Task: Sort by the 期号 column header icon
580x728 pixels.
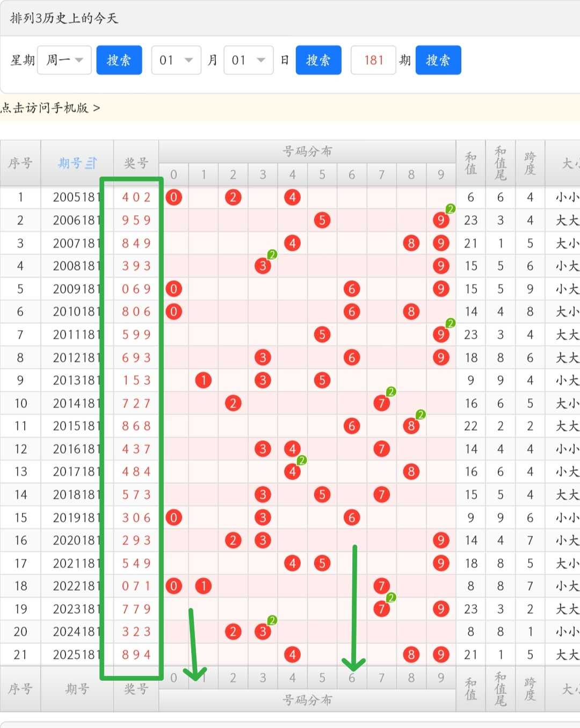Action: tap(91, 163)
